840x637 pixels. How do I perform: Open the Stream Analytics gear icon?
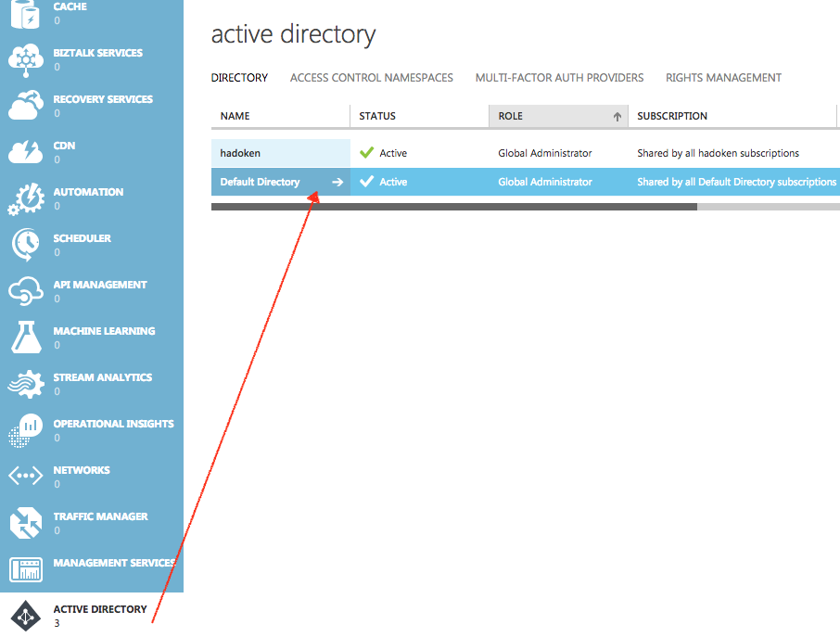point(26,384)
